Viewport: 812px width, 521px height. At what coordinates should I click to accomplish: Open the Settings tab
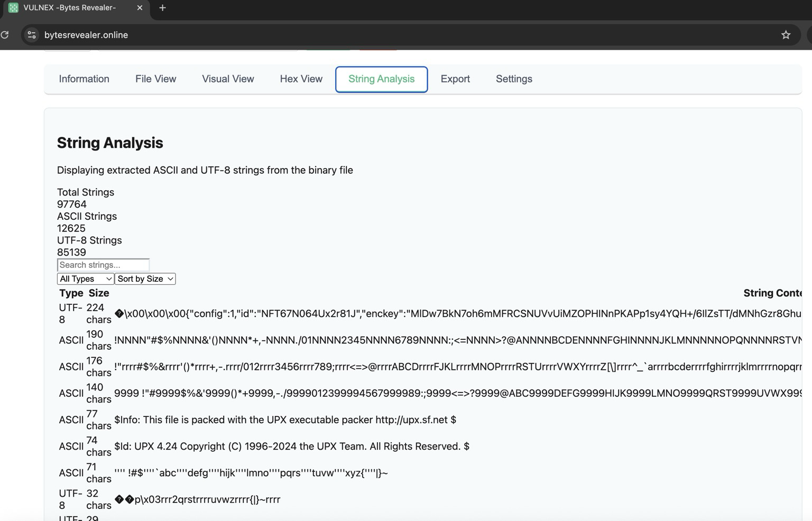point(514,79)
